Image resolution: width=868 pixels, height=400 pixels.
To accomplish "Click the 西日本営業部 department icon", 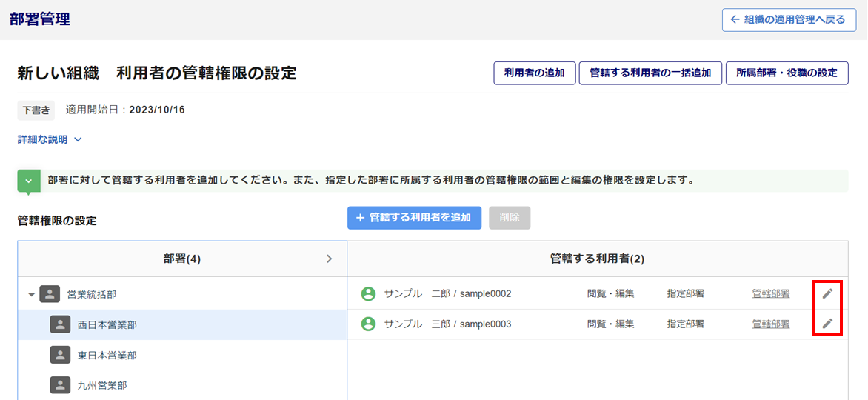I will coord(60,324).
